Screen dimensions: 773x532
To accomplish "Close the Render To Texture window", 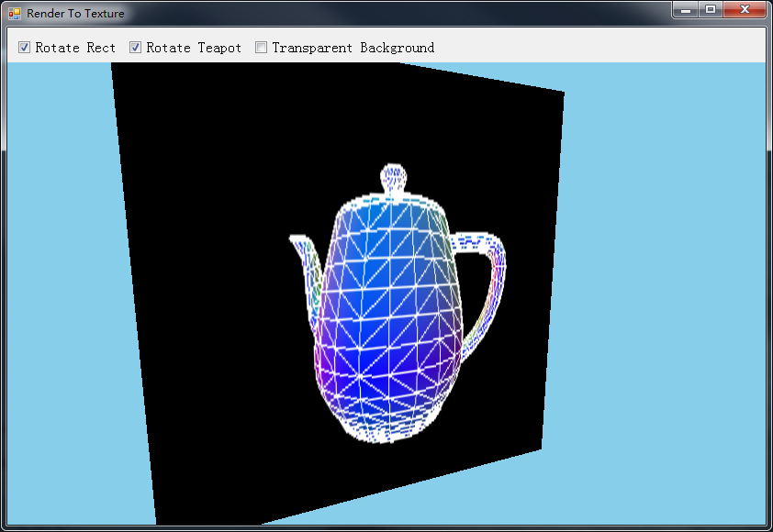I will (745, 9).
